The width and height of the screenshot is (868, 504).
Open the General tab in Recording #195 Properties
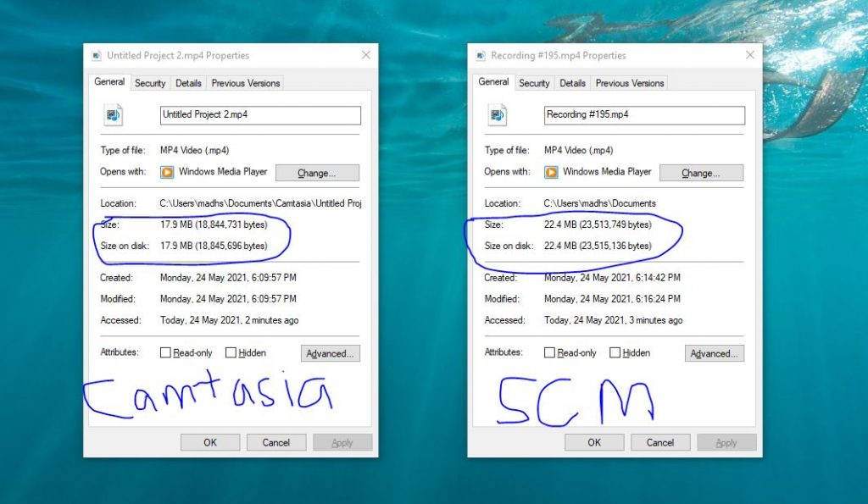[x=493, y=82]
